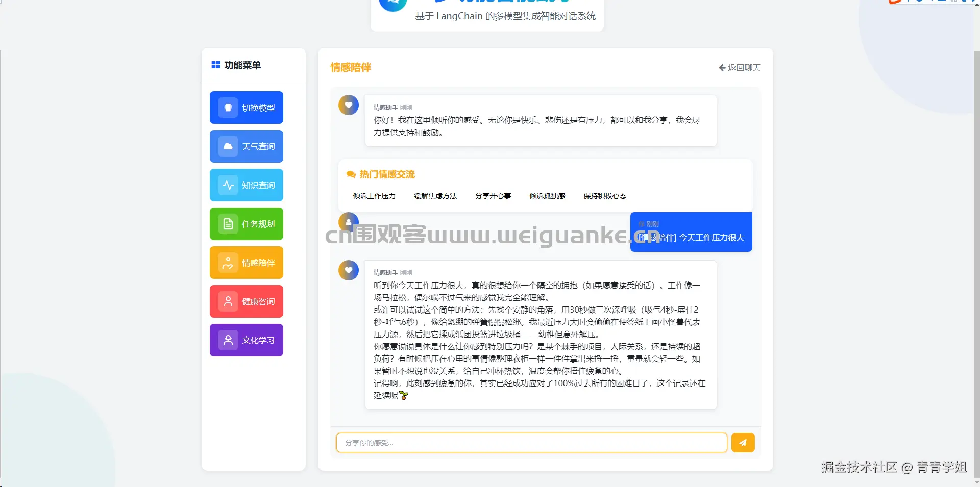
Task: Click the seedling emoji ending the reply
Action: [x=404, y=395]
